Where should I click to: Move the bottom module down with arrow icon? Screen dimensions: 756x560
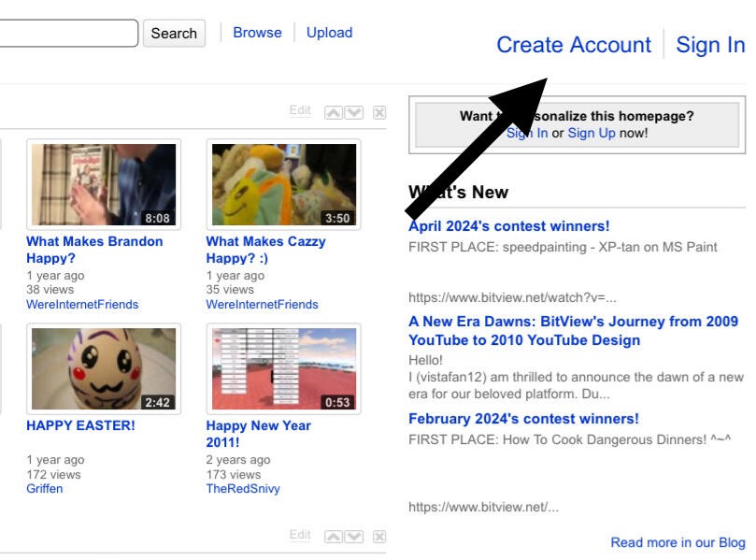[x=353, y=537]
